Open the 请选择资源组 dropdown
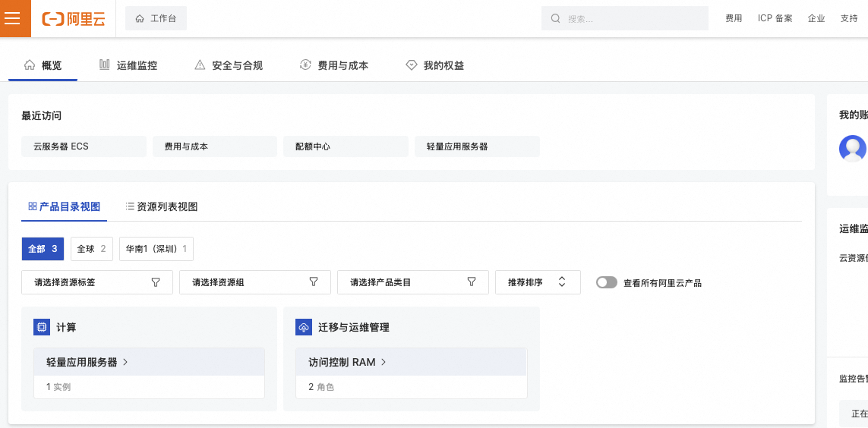The height and width of the screenshot is (428, 868). click(x=255, y=282)
